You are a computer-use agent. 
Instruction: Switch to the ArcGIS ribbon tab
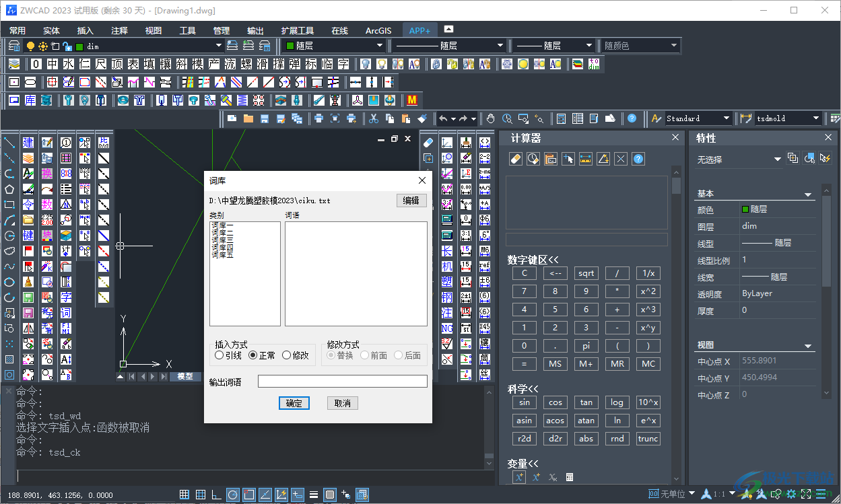click(x=378, y=30)
